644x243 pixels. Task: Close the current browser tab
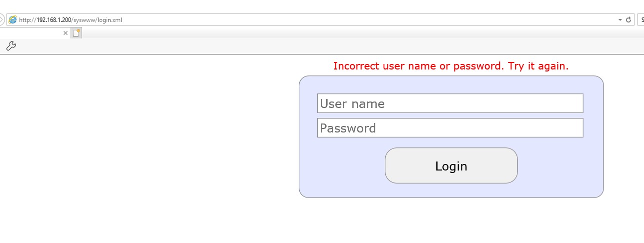66,33
